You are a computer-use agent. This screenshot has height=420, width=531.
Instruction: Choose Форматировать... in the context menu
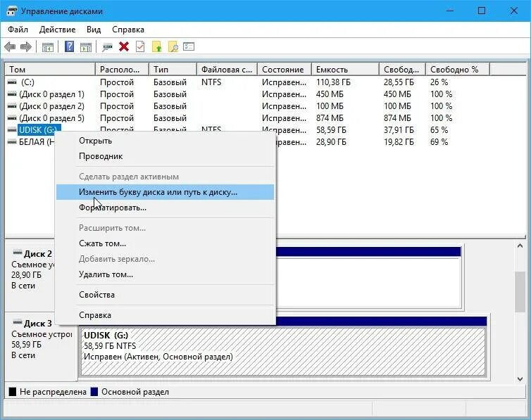[x=165, y=208]
